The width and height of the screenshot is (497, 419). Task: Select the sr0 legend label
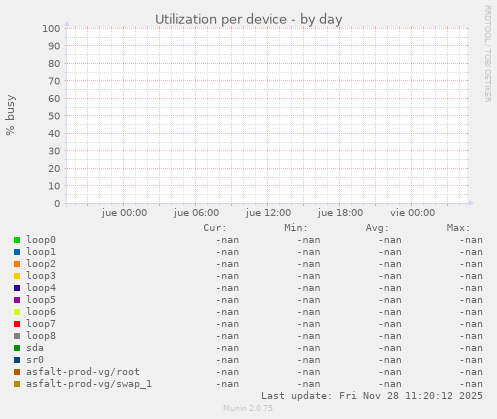coord(35,360)
